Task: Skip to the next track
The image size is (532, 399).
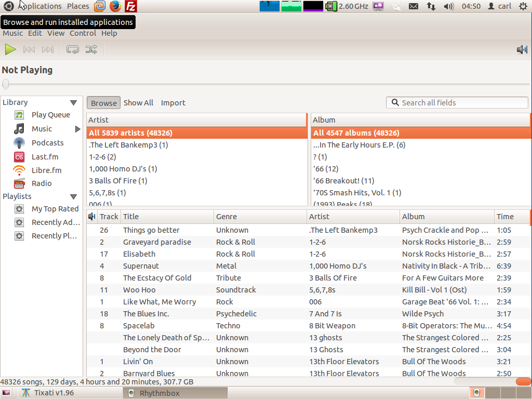Action: click(48, 49)
